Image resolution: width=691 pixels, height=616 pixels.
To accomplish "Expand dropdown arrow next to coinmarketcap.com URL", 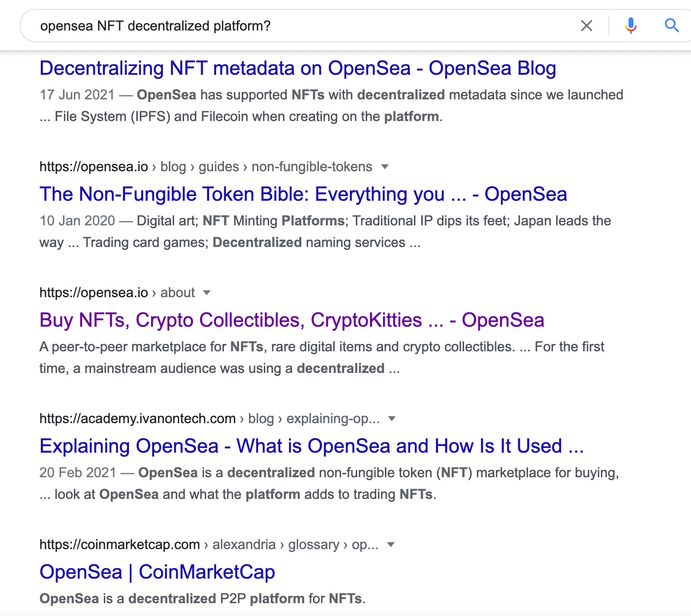I will [x=391, y=545].
